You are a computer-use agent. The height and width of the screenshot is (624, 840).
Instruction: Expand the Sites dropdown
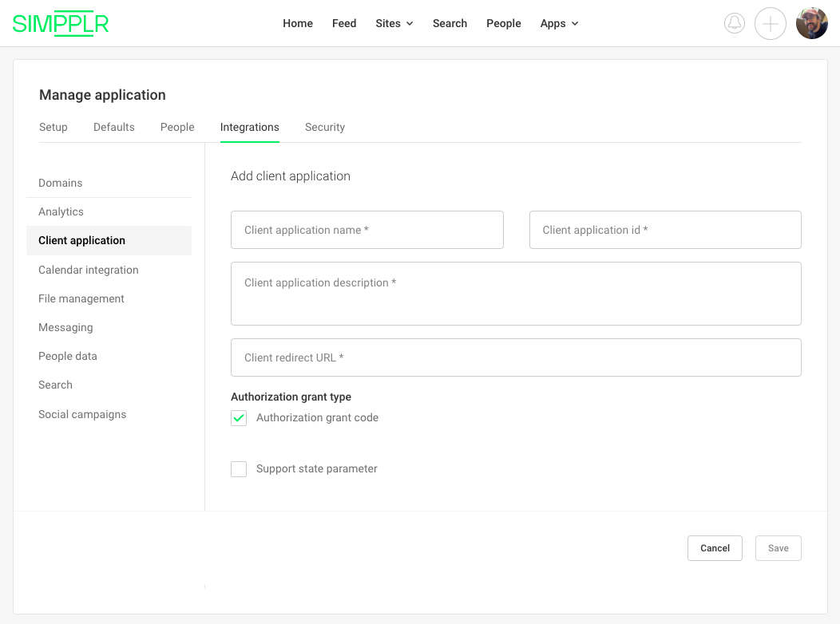point(394,23)
